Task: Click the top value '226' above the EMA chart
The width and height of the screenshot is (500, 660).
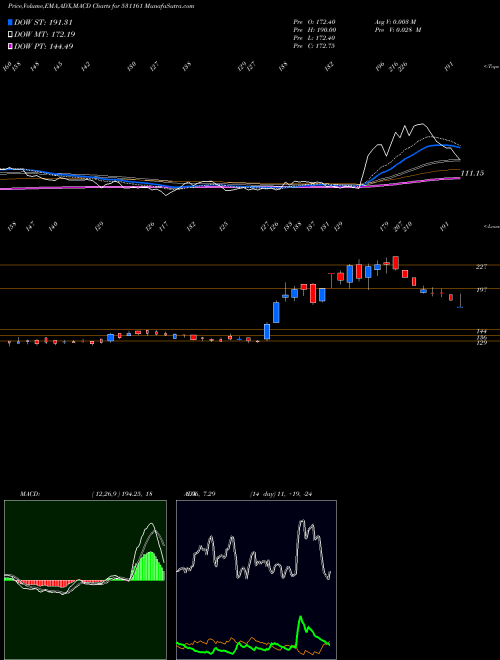Action: (402, 67)
